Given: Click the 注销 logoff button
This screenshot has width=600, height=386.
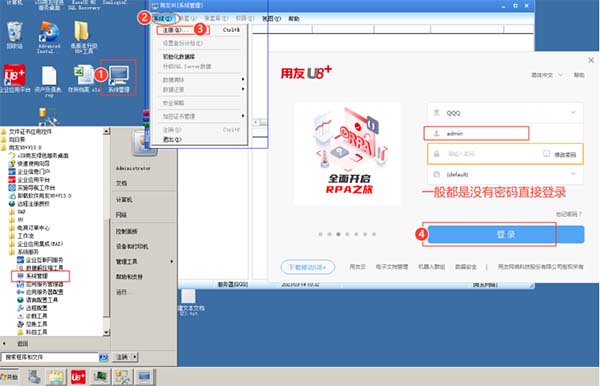Looking at the screenshot, I should pyautogui.click(x=122, y=357).
